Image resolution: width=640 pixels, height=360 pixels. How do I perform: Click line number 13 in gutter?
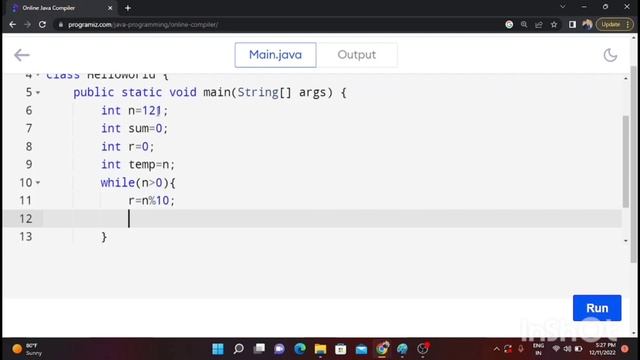[26, 237]
